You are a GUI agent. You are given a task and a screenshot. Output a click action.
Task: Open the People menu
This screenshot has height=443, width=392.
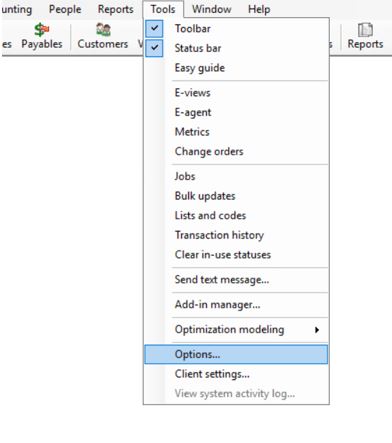(x=65, y=9)
